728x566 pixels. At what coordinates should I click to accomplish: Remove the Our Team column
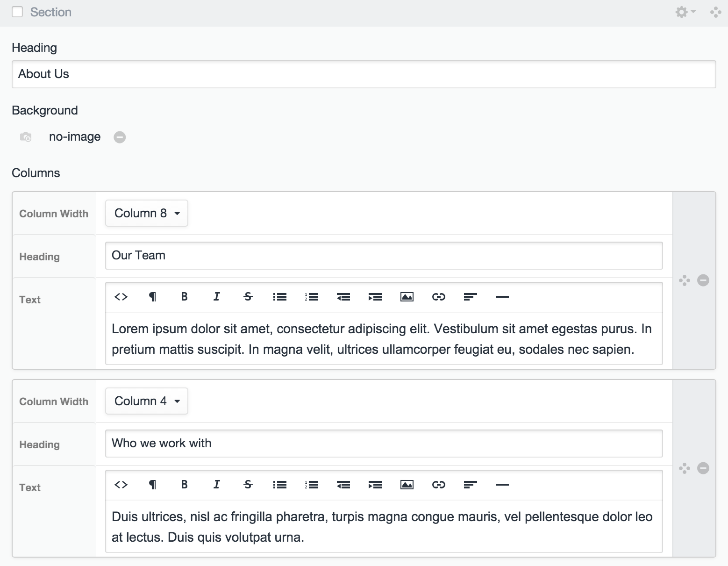(703, 280)
